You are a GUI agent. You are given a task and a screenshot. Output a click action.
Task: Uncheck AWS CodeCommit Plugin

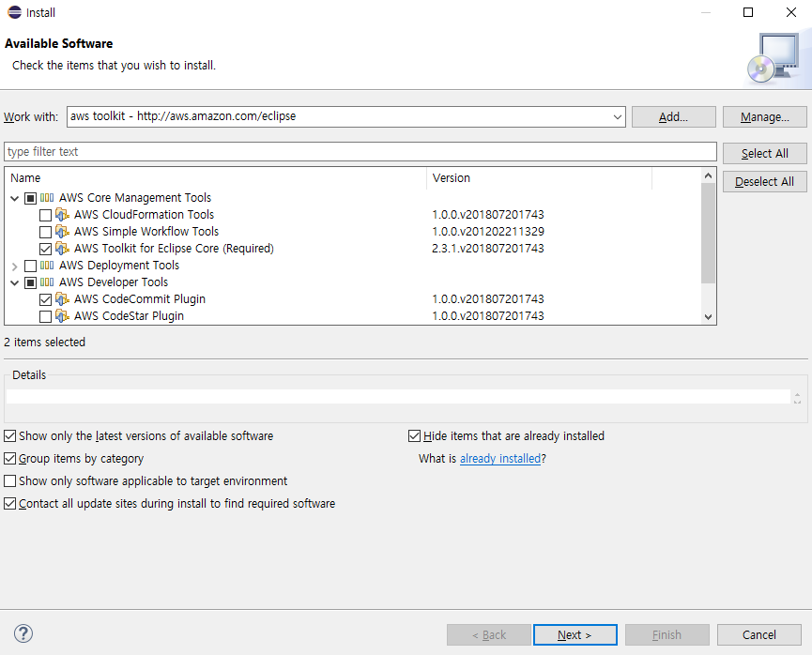[x=46, y=299]
